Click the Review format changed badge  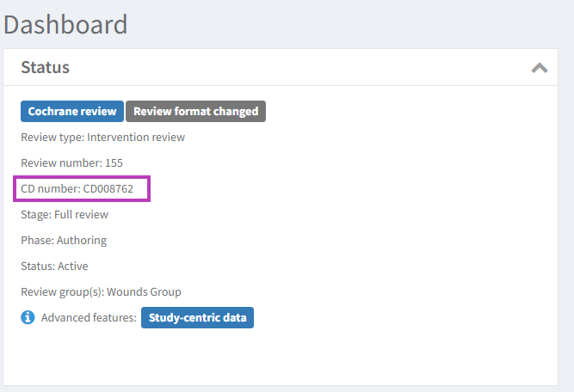[x=195, y=111]
